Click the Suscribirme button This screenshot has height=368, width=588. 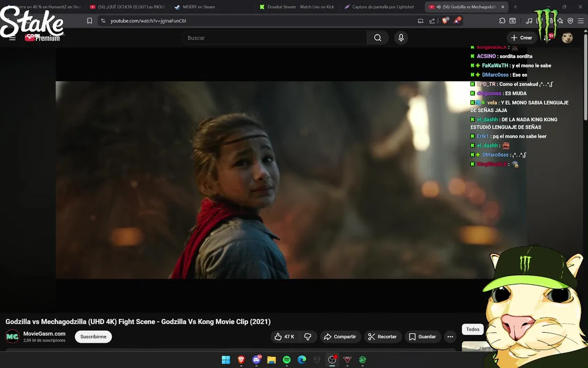[x=93, y=336]
